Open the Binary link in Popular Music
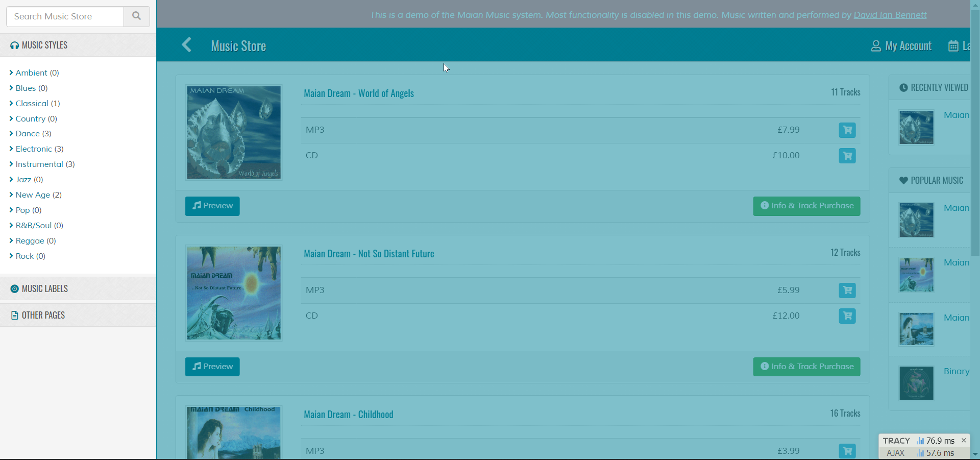980x460 pixels. 957,371
